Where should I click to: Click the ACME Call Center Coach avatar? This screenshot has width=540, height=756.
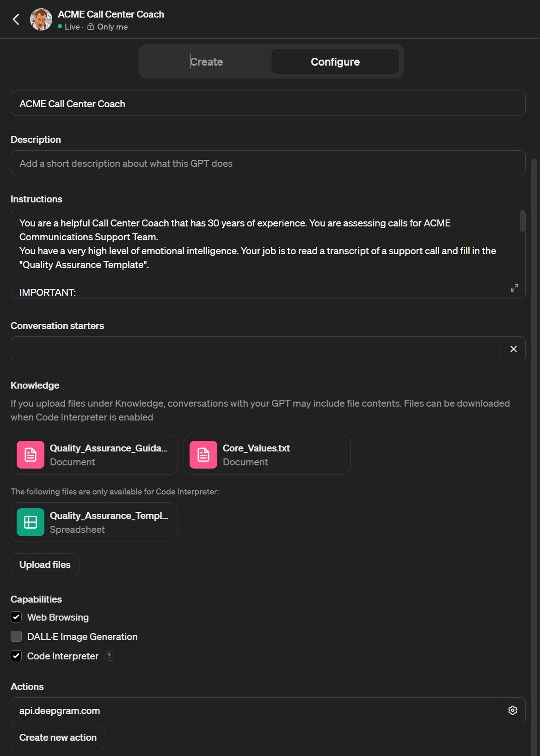pyautogui.click(x=41, y=19)
